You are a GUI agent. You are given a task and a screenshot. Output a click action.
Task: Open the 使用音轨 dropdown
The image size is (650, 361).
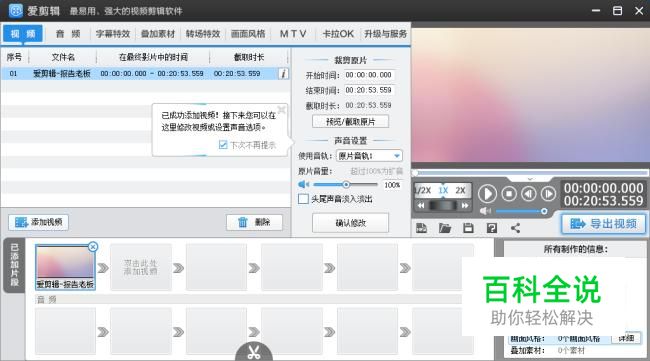click(369, 156)
